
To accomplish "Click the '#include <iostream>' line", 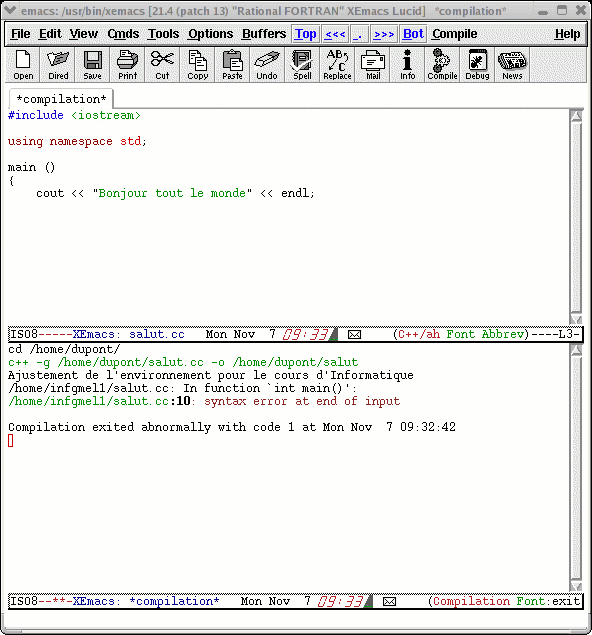I will pyautogui.click(x=74, y=115).
